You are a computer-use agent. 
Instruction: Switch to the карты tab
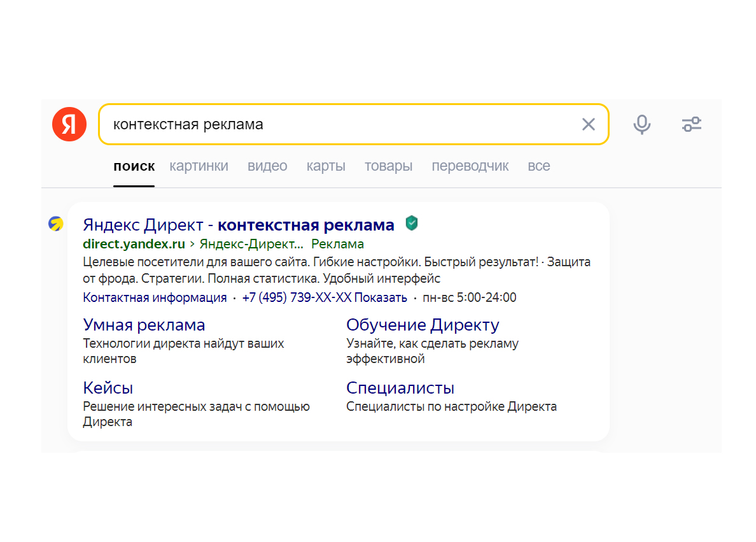point(325,166)
